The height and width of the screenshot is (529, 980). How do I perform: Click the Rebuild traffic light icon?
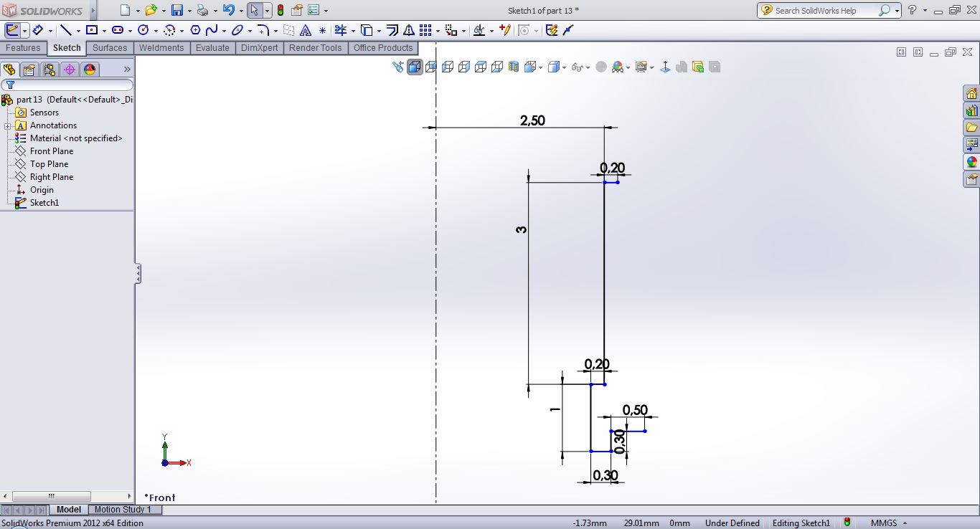(x=280, y=10)
